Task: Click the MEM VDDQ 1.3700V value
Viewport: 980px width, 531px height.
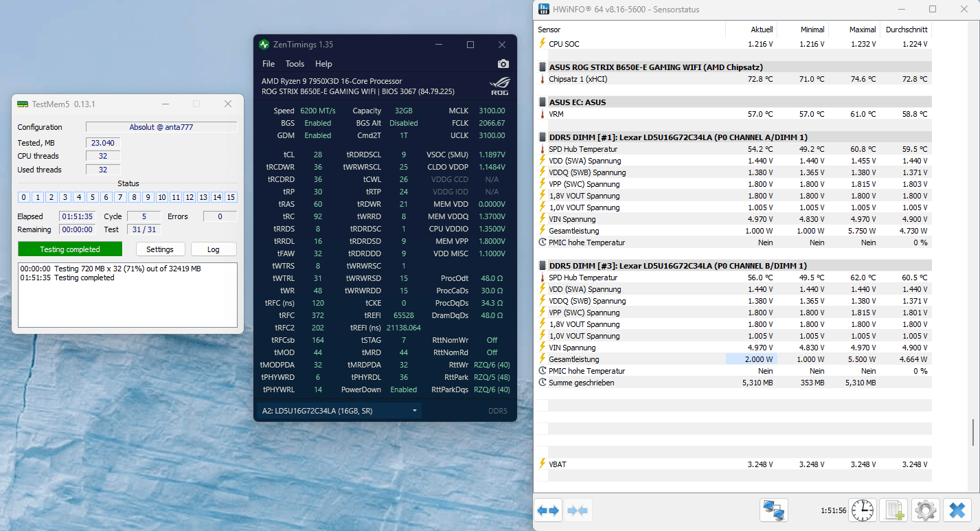Action: (x=490, y=216)
